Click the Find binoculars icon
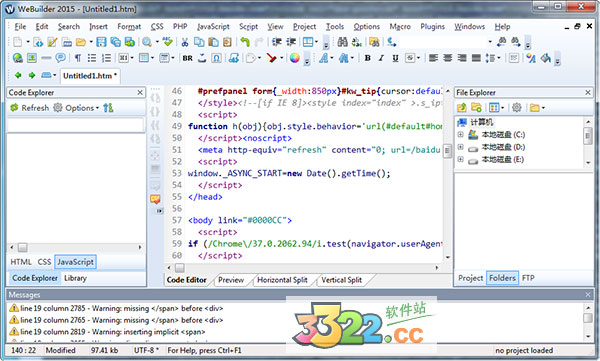The image size is (600, 361). pyautogui.click(x=342, y=42)
